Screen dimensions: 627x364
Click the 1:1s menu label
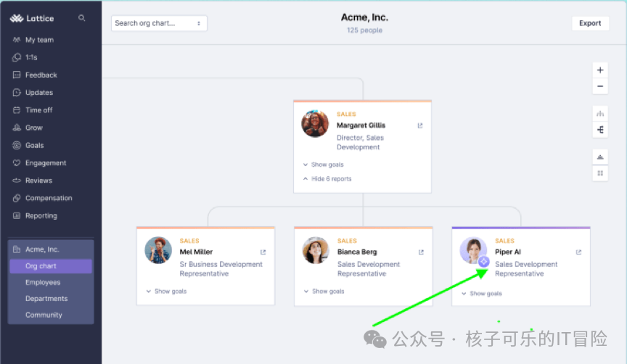coord(31,57)
